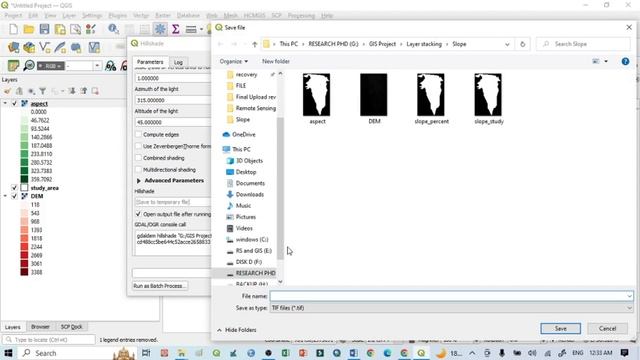Click the SCP plugin toolbar map icon
Screen dimensions: 640x360
(13, 65)
